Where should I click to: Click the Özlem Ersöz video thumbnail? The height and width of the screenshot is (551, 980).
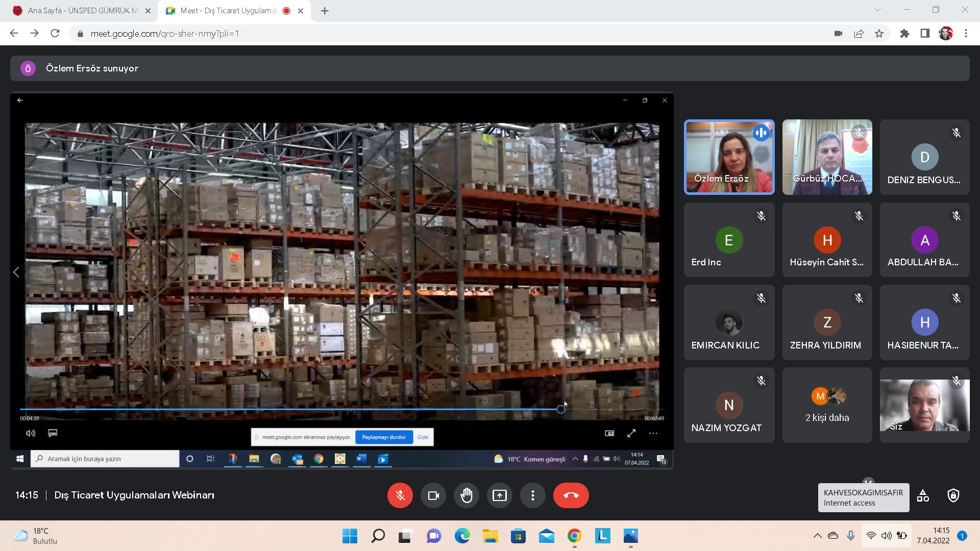coord(729,157)
